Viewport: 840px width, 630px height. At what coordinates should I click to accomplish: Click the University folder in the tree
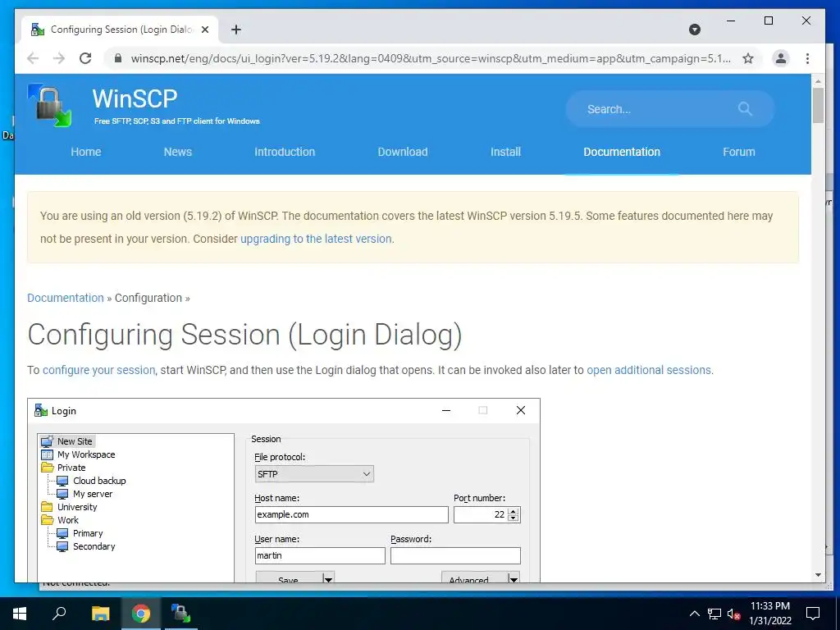coord(70,507)
